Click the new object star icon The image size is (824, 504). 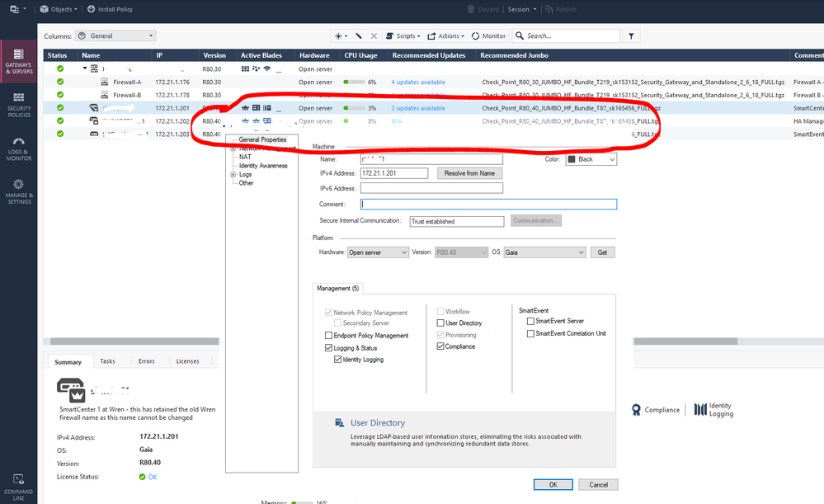(340, 36)
